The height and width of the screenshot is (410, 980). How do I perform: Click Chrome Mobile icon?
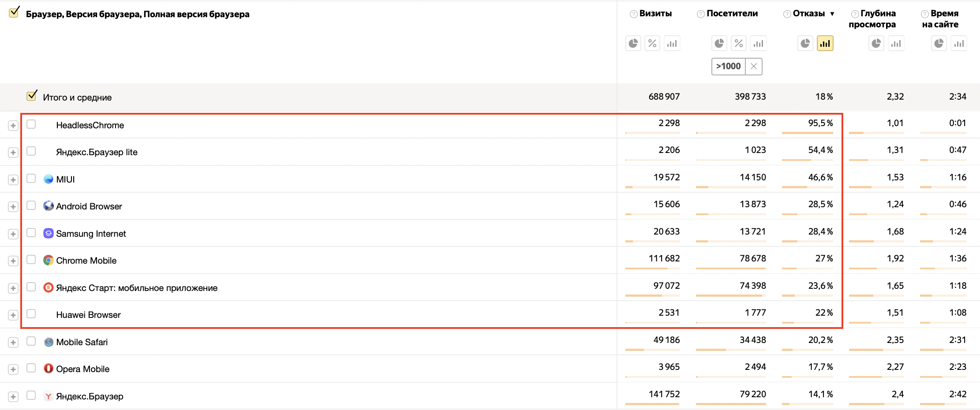pyautogui.click(x=49, y=260)
